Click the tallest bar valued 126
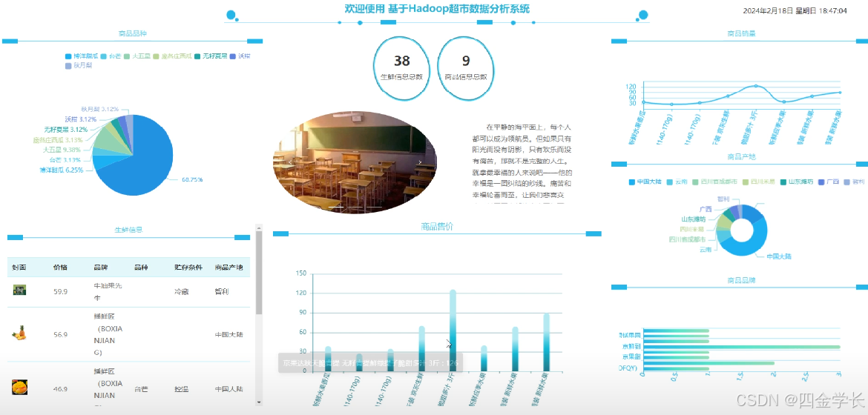The height and width of the screenshot is (415, 868). coord(453,331)
